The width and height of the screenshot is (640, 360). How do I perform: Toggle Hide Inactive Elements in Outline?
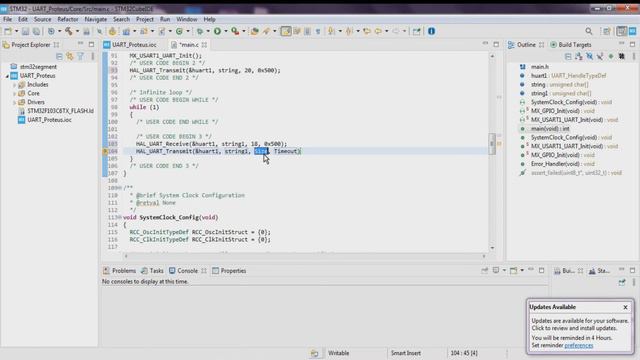(x=622, y=56)
